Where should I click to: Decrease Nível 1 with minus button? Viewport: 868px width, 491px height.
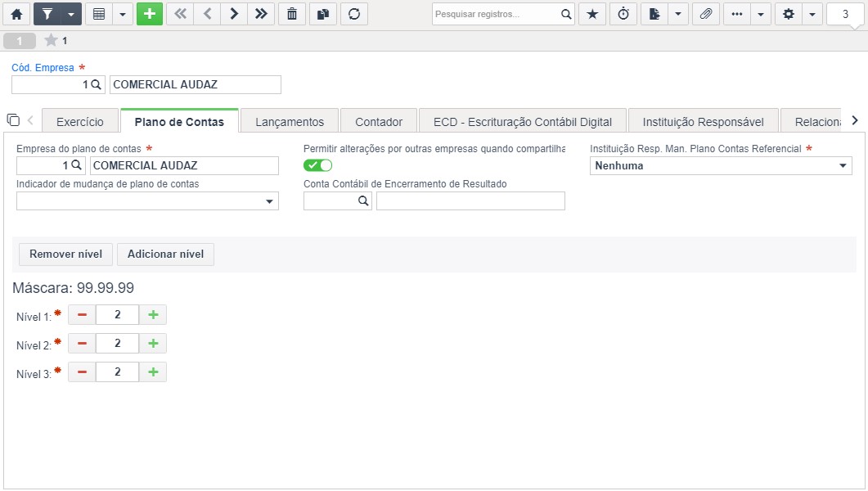click(82, 315)
